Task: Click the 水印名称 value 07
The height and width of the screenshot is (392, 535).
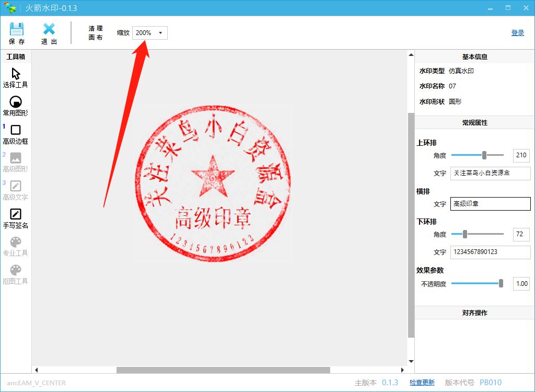Action: (452, 86)
